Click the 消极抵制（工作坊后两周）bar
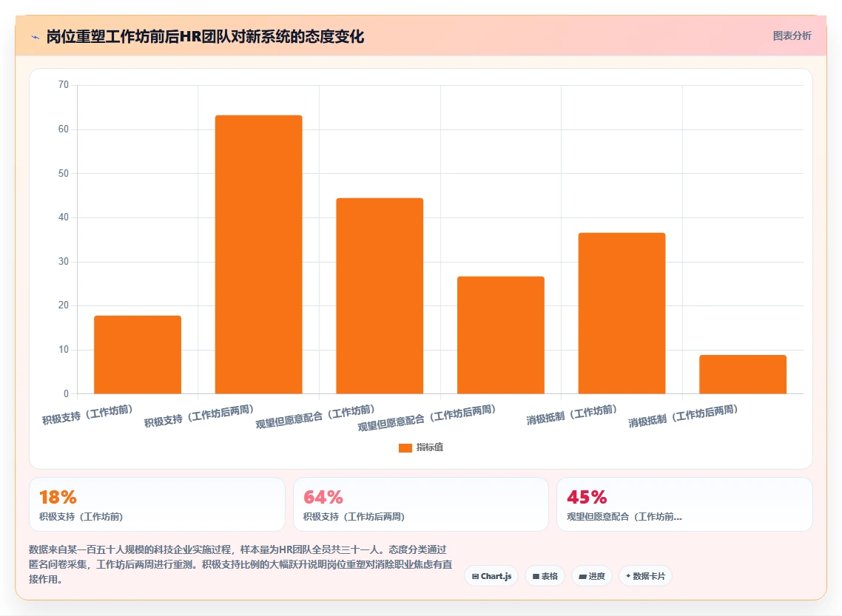 tap(743, 374)
